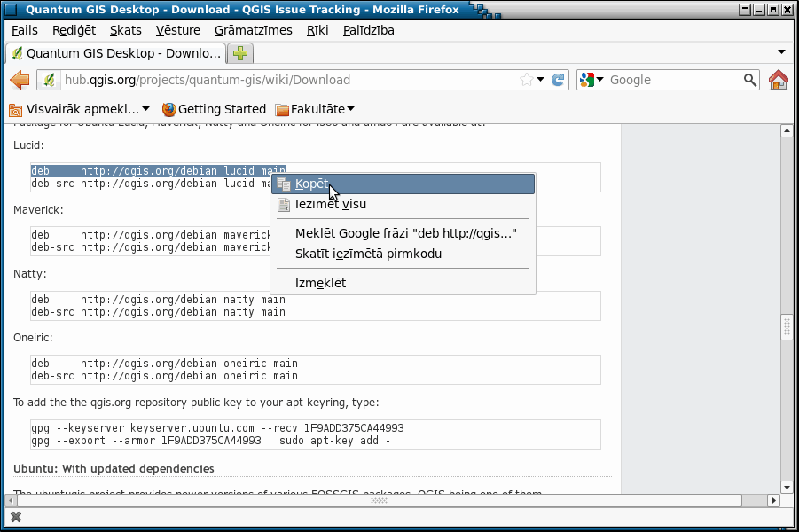The width and height of the screenshot is (799, 532).
Task: Close the add-on bar with the X icon
Action: 16,517
